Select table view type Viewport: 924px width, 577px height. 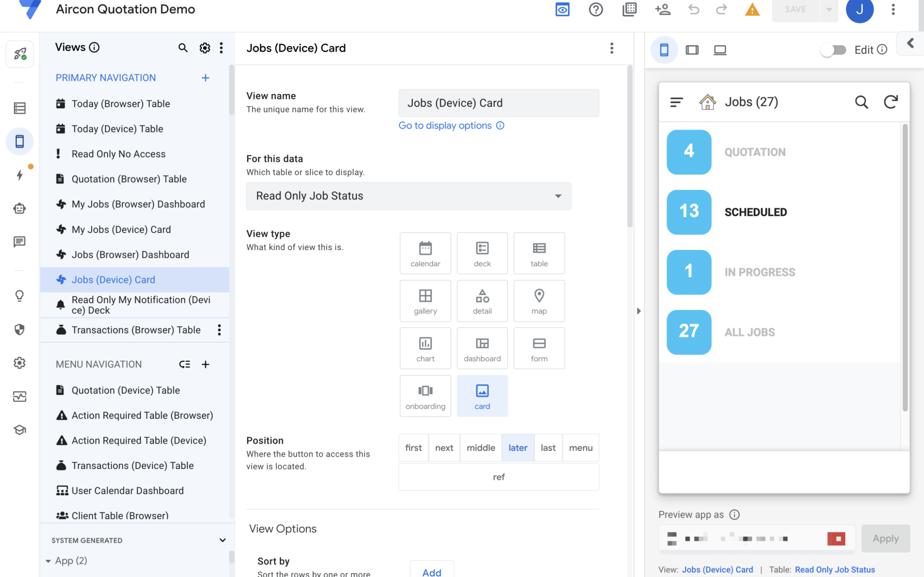pyautogui.click(x=539, y=253)
